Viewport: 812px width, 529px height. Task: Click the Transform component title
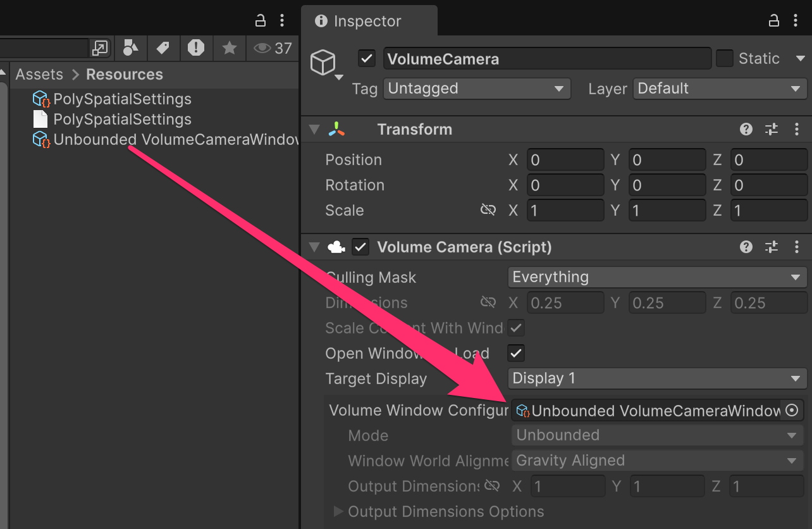click(x=414, y=130)
